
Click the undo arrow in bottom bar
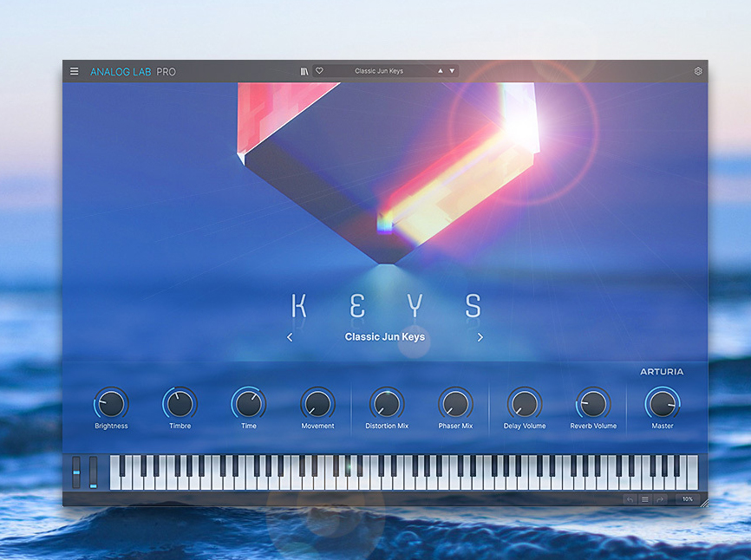point(630,499)
